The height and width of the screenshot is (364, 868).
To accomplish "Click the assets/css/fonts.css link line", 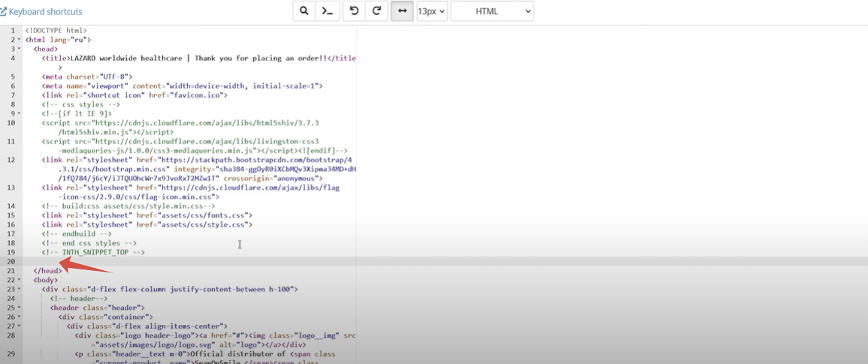I will click(147, 215).
